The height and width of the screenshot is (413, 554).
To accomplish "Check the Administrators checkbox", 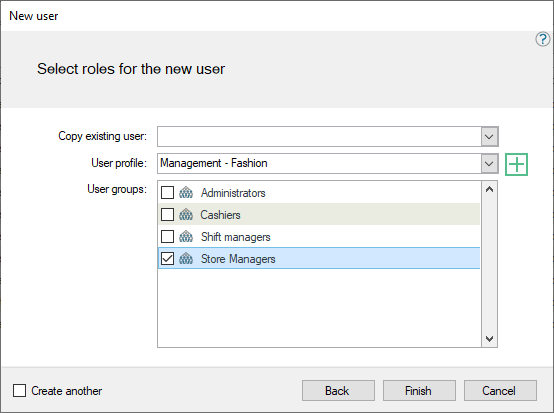I will pos(167,193).
